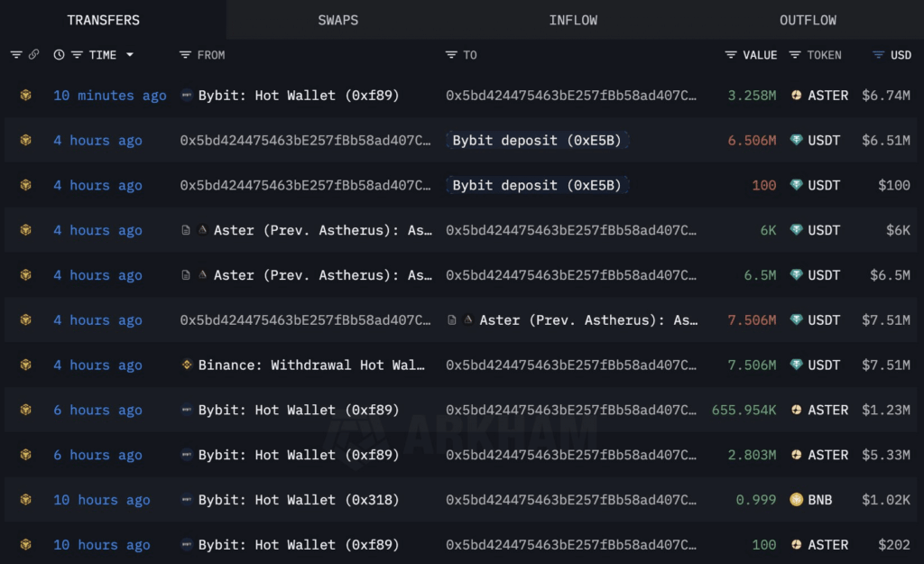The height and width of the screenshot is (564, 924).
Task: Open the OUTFLOW tab
Action: click(808, 20)
